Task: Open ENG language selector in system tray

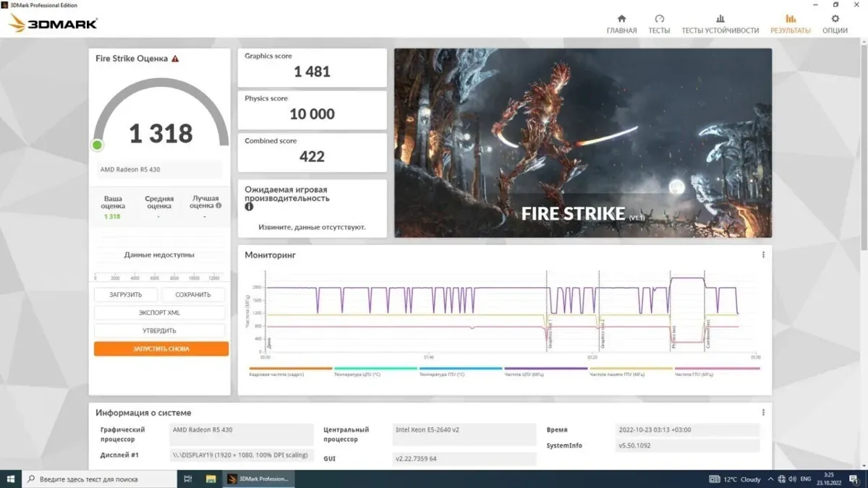Action: tap(804, 479)
